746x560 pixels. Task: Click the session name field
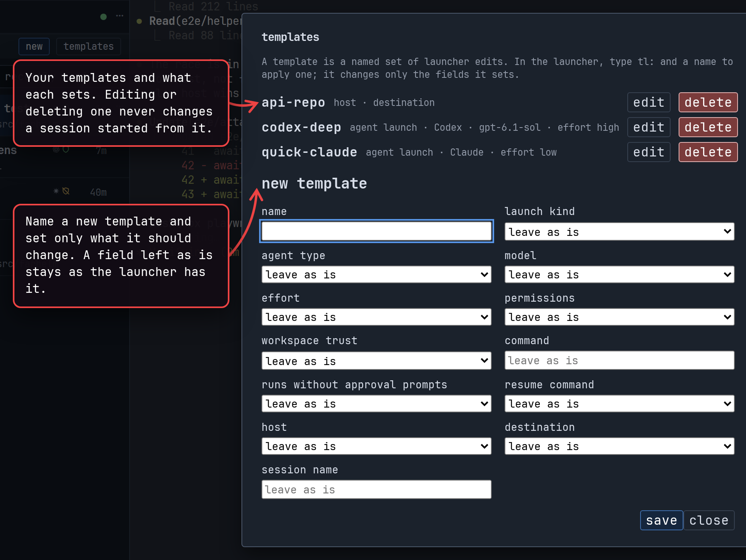point(377,489)
